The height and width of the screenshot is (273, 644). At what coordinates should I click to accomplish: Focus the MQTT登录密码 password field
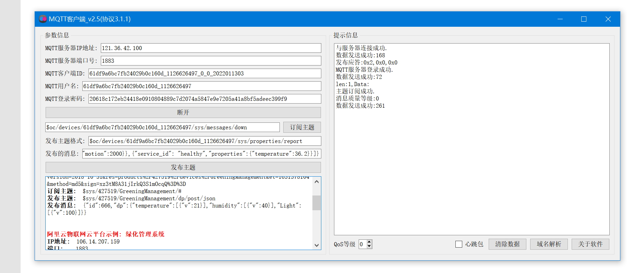[205, 99]
